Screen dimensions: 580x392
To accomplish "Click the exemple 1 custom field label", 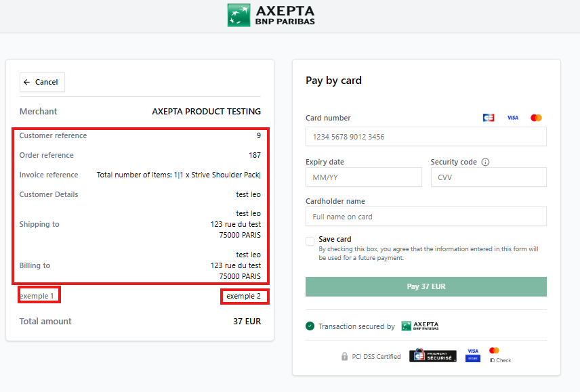I will coord(37,297).
